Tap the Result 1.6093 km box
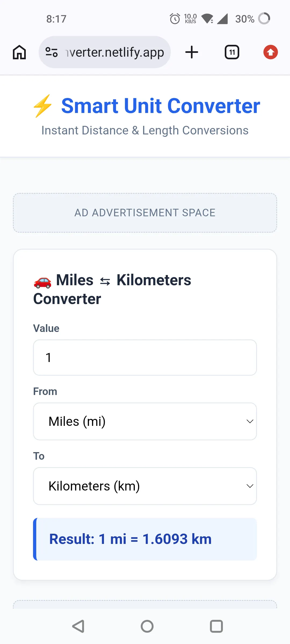This screenshot has width=290, height=644. [x=145, y=539]
